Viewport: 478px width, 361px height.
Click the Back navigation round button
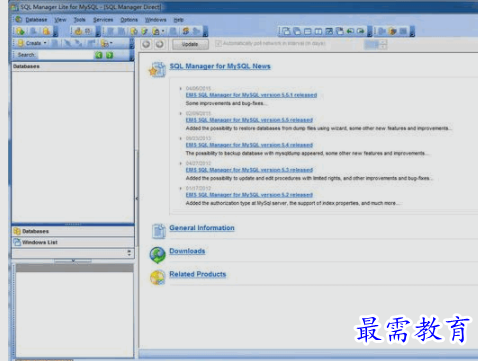pyautogui.click(x=146, y=44)
